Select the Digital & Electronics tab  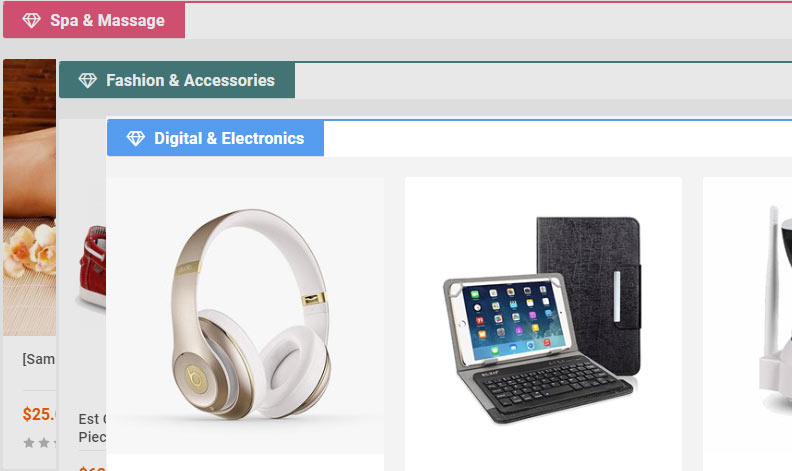click(x=215, y=138)
